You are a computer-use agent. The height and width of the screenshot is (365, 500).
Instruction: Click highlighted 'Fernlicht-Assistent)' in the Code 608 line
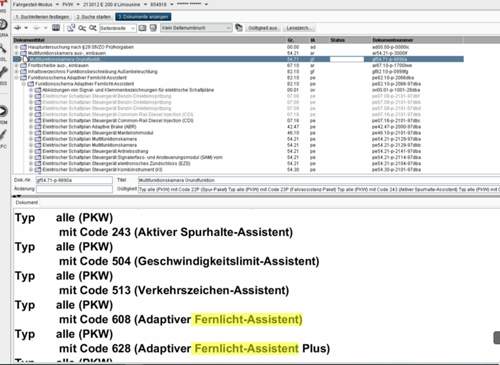[248, 319]
